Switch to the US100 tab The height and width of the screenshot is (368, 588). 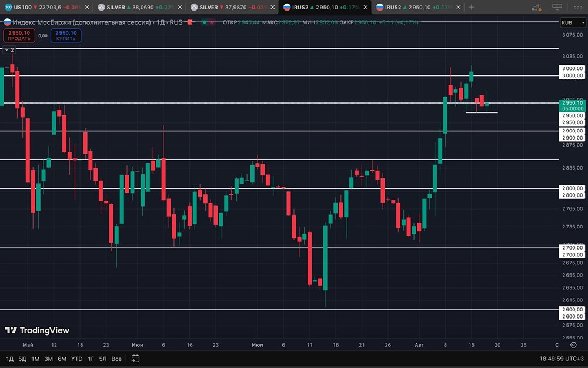pyautogui.click(x=46, y=7)
